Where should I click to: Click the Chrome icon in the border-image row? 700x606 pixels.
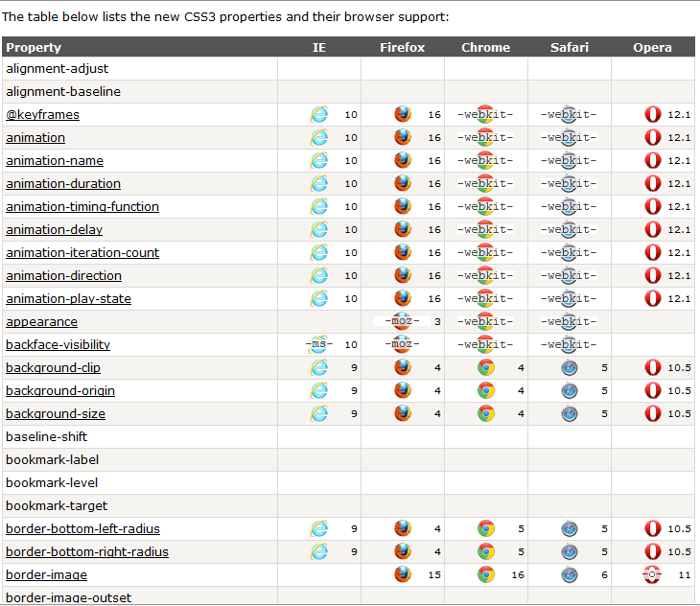[486, 574]
